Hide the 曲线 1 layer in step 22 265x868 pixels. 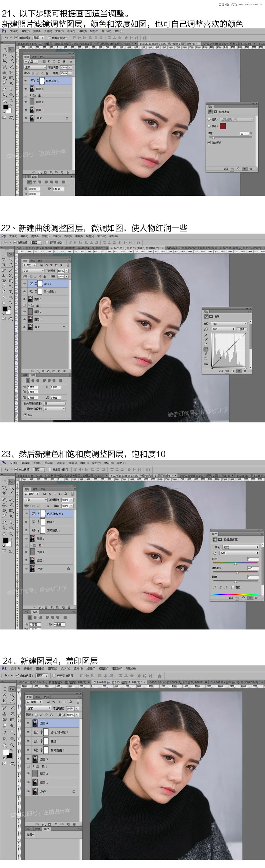[x=24, y=283]
